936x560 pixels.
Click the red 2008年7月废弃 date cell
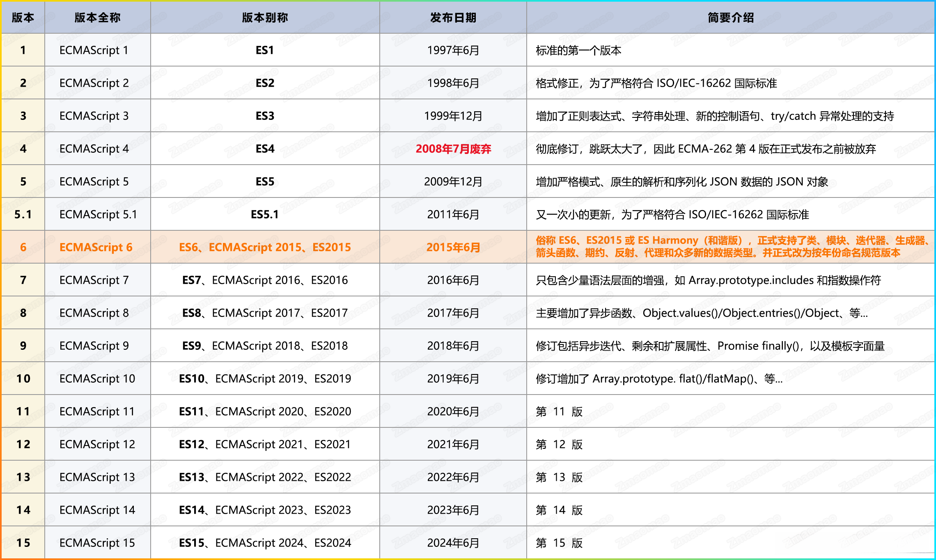tap(453, 149)
